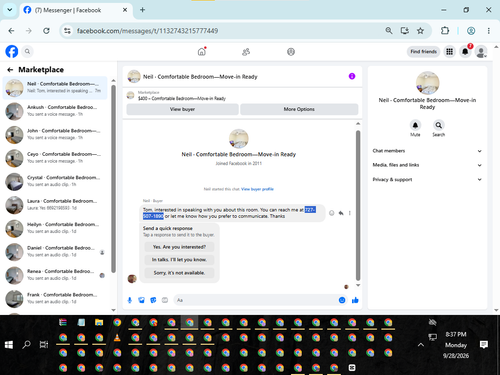Open Windows Action Center notifications
This screenshot has height=375, width=500.
coord(484,345)
